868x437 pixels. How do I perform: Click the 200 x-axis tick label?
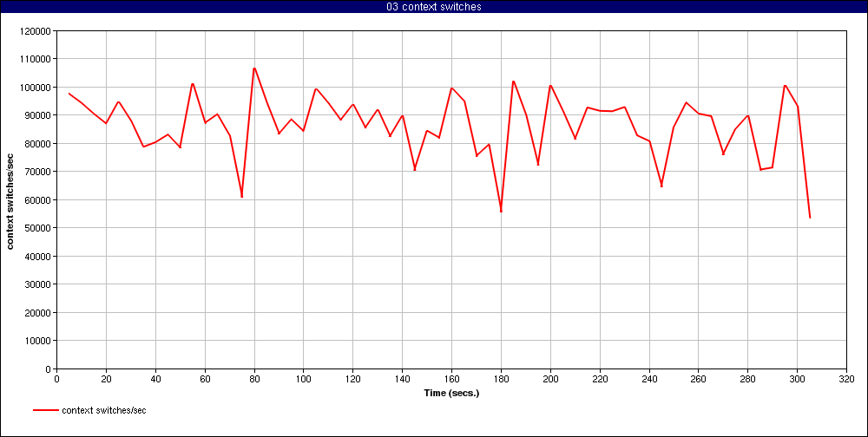pos(550,378)
